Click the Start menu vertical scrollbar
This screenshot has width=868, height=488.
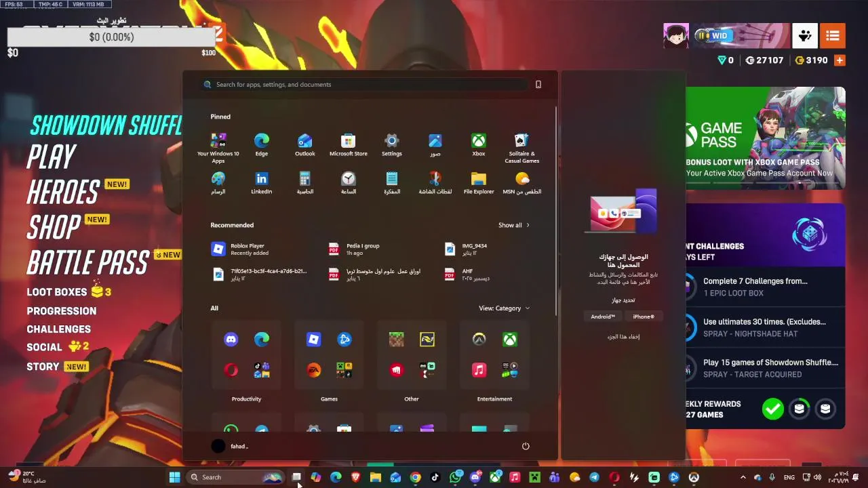click(556, 210)
